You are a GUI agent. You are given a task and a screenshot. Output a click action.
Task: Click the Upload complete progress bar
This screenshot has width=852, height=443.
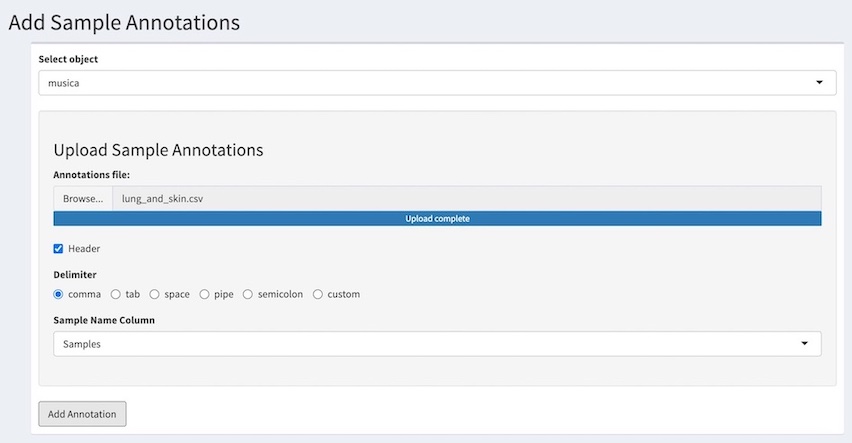[437, 218]
